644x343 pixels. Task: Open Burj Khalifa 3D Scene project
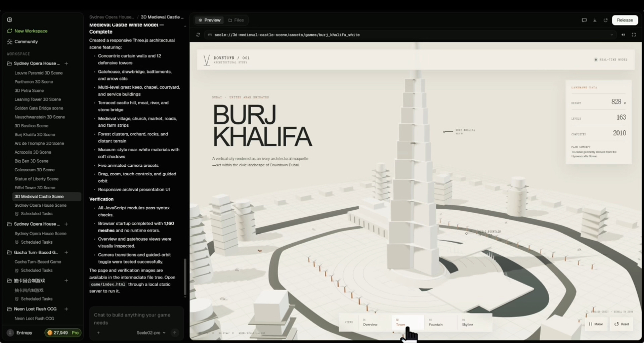35,135
